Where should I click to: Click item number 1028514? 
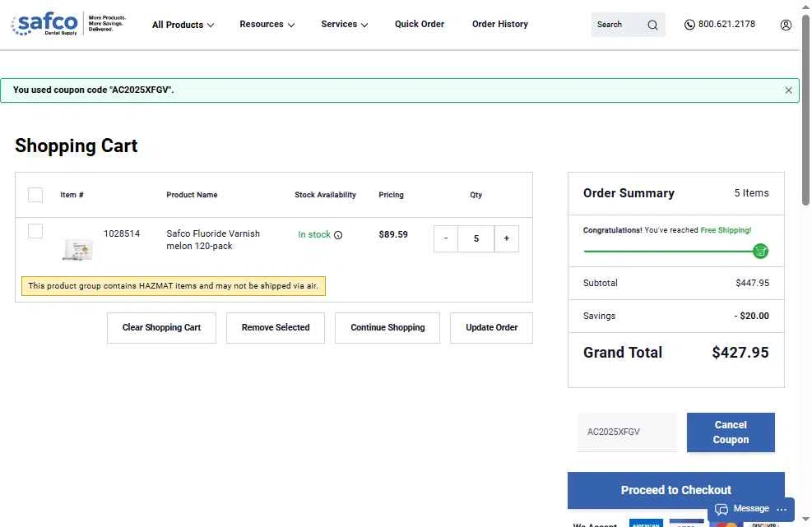[x=122, y=233]
